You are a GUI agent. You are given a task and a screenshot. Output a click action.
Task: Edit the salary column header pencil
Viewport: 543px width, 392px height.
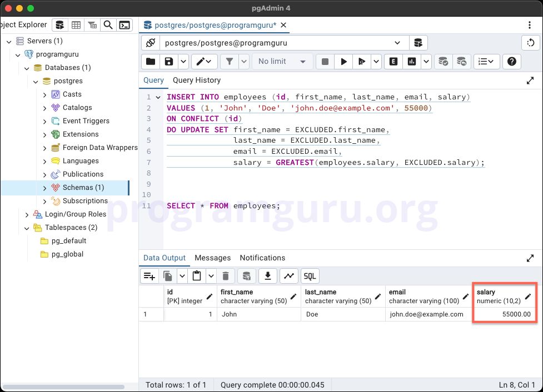(528, 296)
